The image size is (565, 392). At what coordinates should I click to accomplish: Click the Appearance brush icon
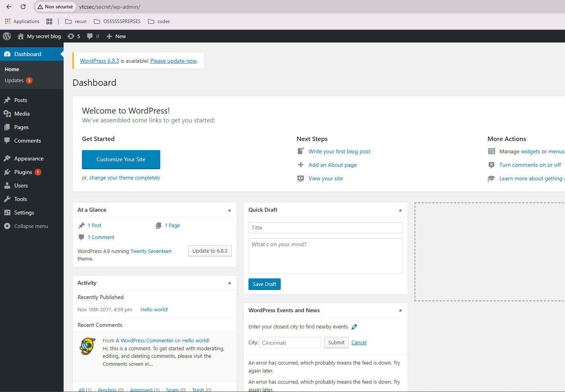click(8, 158)
